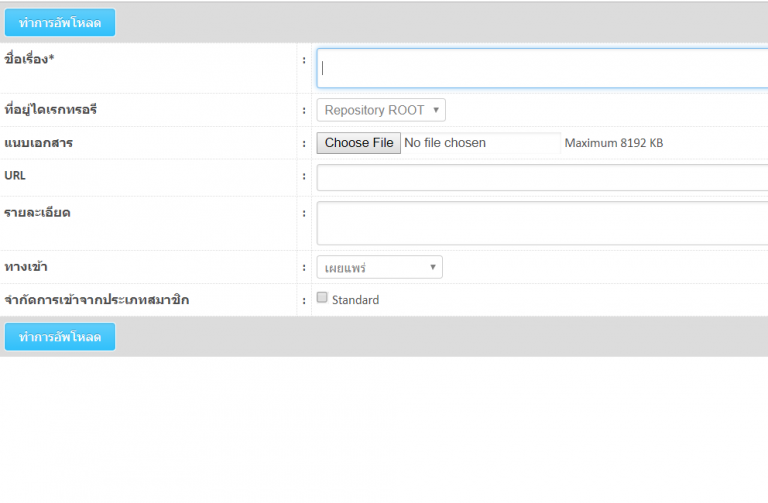Focus the รายละเอียด details textarea
The height and width of the screenshot is (503, 768).
coord(542,223)
